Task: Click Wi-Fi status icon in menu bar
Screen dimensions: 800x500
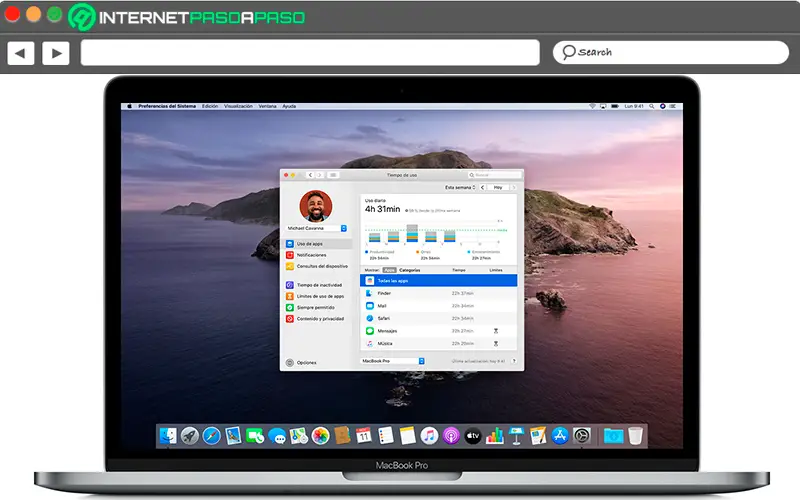Action: [x=592, y=106]
